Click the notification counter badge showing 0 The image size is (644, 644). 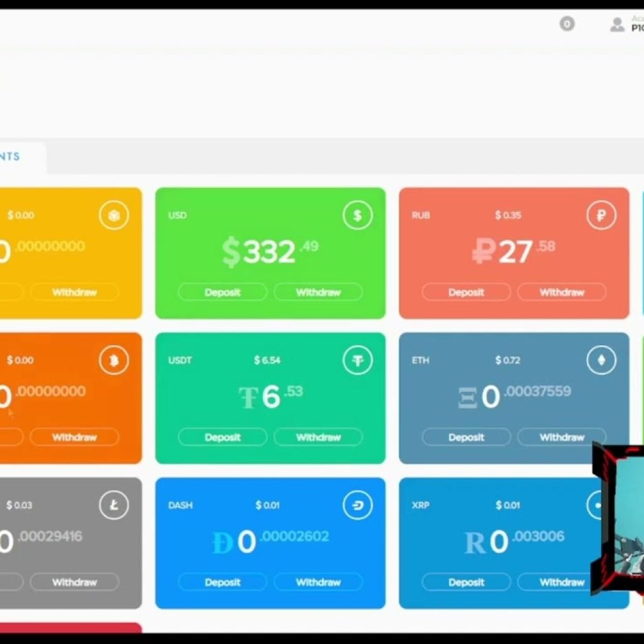567,25
